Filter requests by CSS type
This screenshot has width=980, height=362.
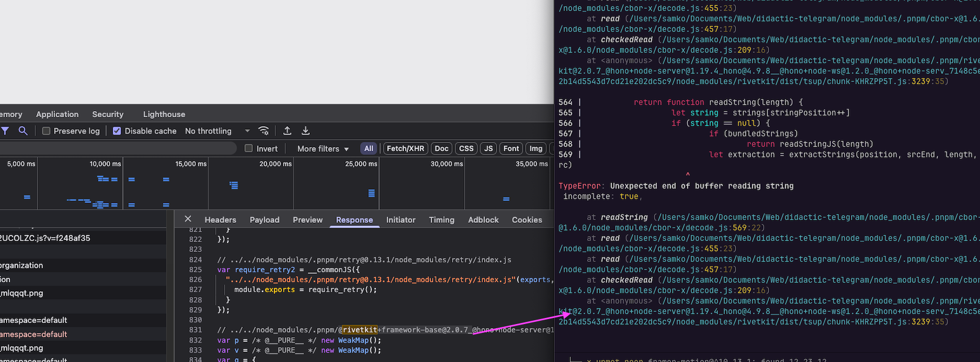point(466,149)
